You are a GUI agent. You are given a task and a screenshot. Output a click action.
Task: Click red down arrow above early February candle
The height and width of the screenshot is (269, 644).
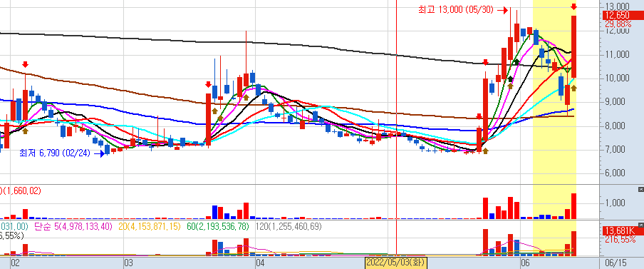[x=26, y=64]
